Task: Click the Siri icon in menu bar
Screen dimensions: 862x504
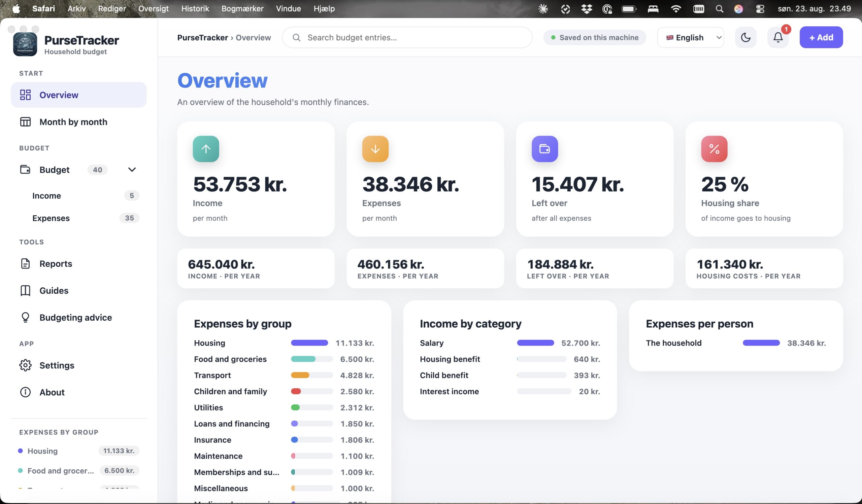Action: tap(738, 9)
